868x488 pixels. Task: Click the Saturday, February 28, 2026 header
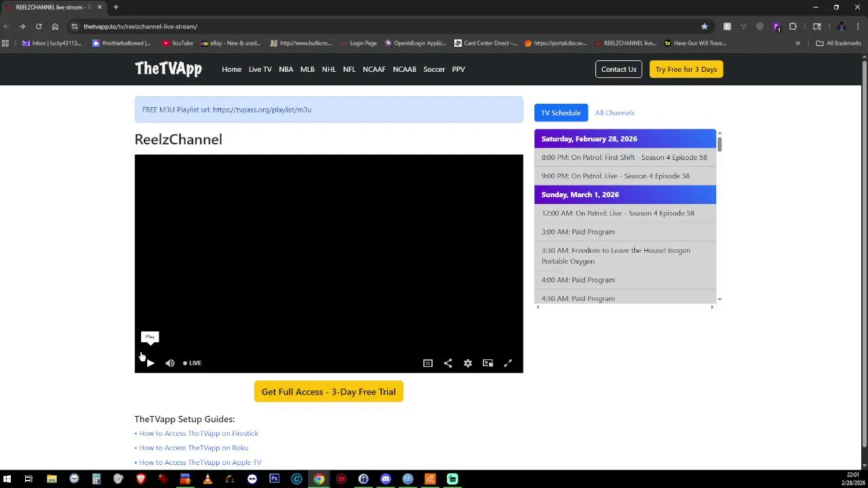tap(625, 138)
